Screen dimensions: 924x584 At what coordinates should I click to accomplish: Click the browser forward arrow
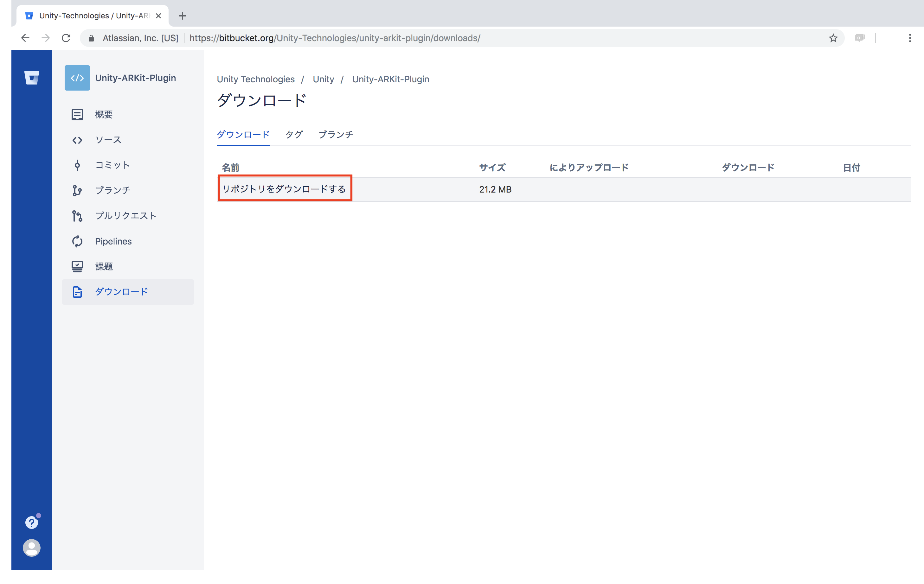46,38
